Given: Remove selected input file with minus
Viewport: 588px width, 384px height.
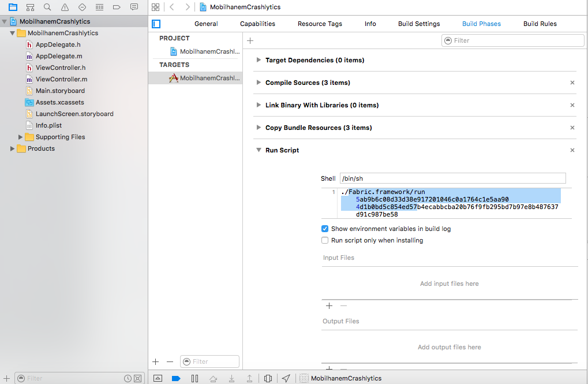Looking at the screenshot, I should pyautogui.click(x=343, y=306).
